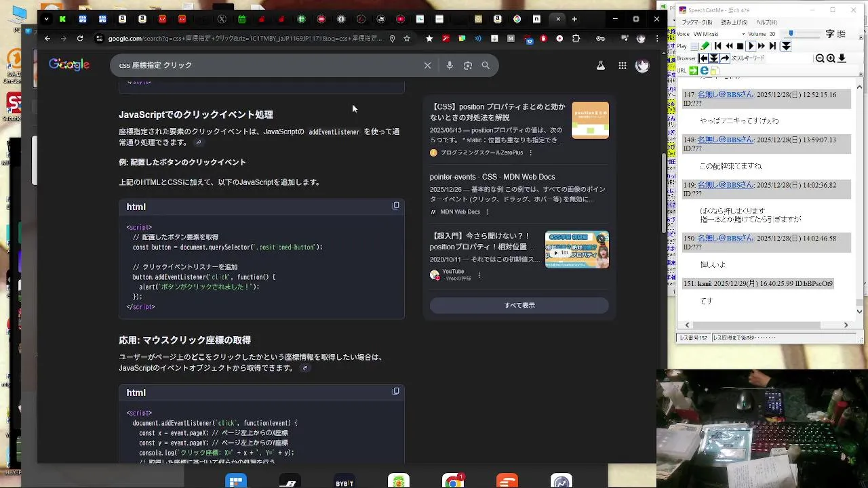Open pointer-events - CSS - MDN Web Docs link
Viewport: 868px width, 488px height.
pyautogui.click(x=492, y=177)
